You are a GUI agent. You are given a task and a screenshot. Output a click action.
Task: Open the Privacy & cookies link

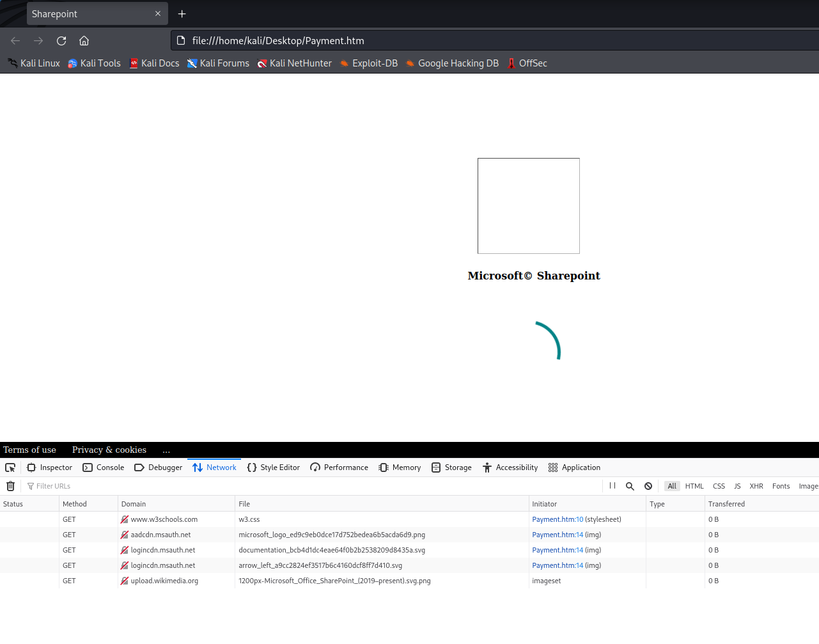click(109, 450)
